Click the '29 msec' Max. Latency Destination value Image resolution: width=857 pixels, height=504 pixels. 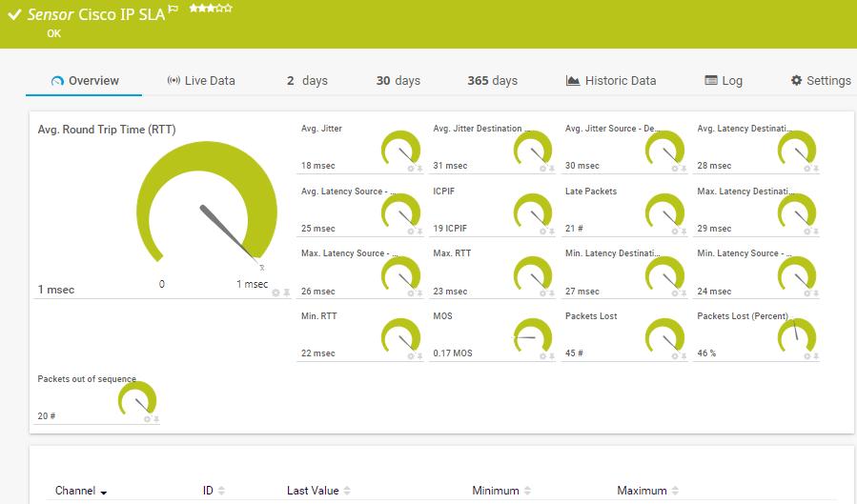(714, 229)
